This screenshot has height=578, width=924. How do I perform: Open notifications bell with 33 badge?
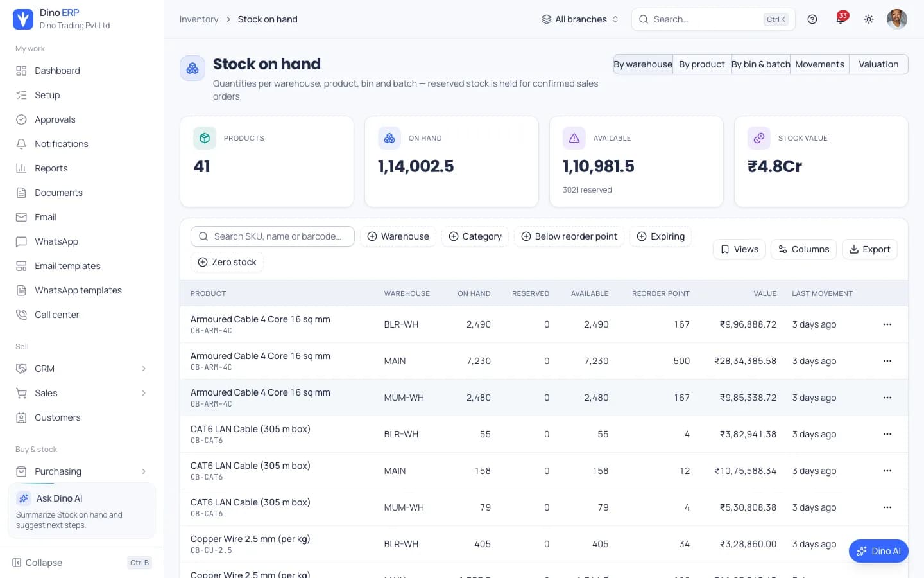click(841, 19)
